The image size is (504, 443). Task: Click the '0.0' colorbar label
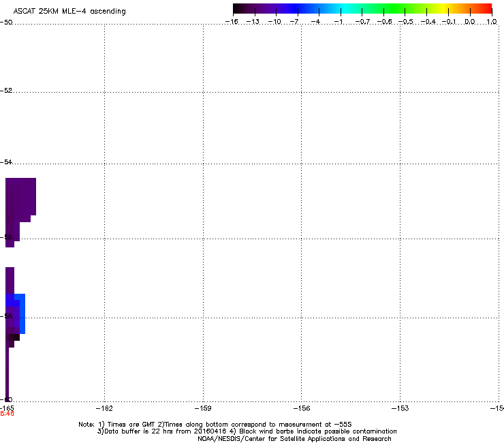click(470, 22)
